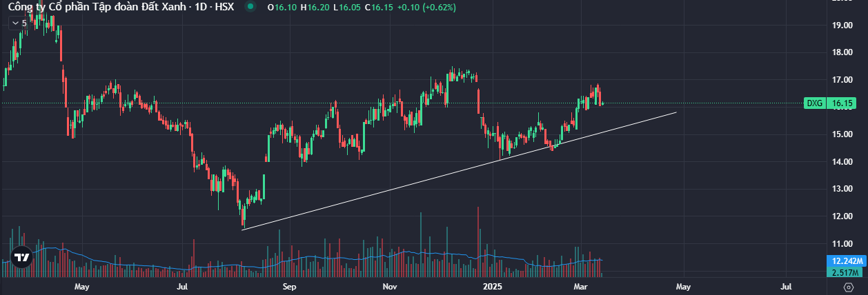
Task: Click the close value C16.15
Action: 379,7
